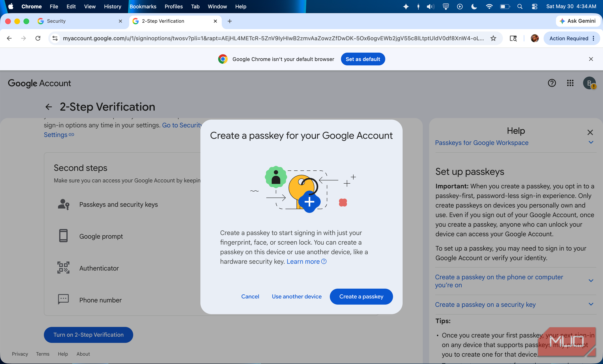Open the File menu
603x364 pixels.
(54, 6)
